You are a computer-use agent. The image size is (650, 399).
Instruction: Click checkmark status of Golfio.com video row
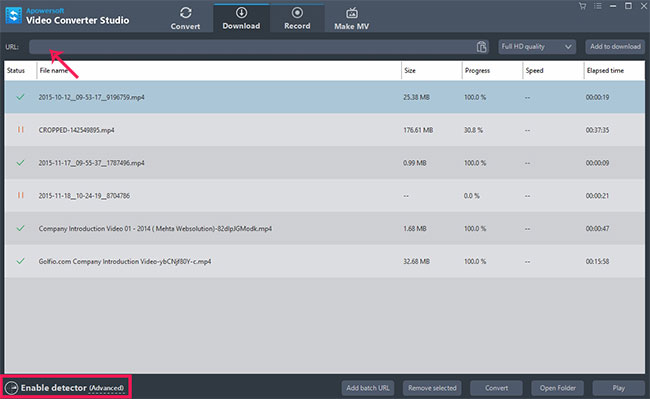click(20, 261)
